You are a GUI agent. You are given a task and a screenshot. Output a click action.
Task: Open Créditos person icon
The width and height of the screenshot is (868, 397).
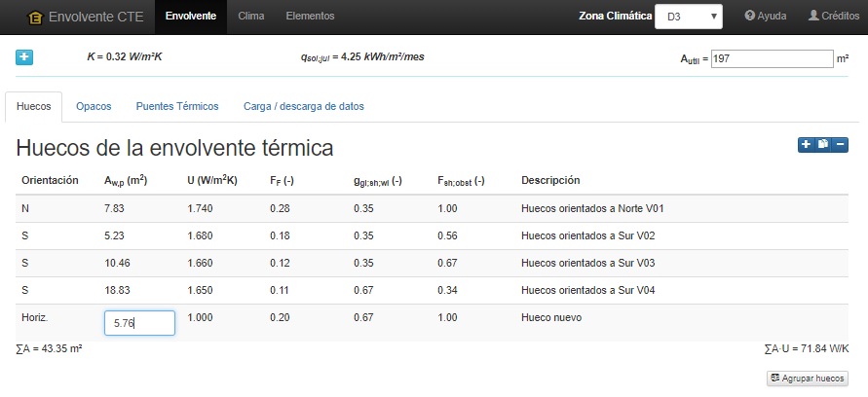813,16
